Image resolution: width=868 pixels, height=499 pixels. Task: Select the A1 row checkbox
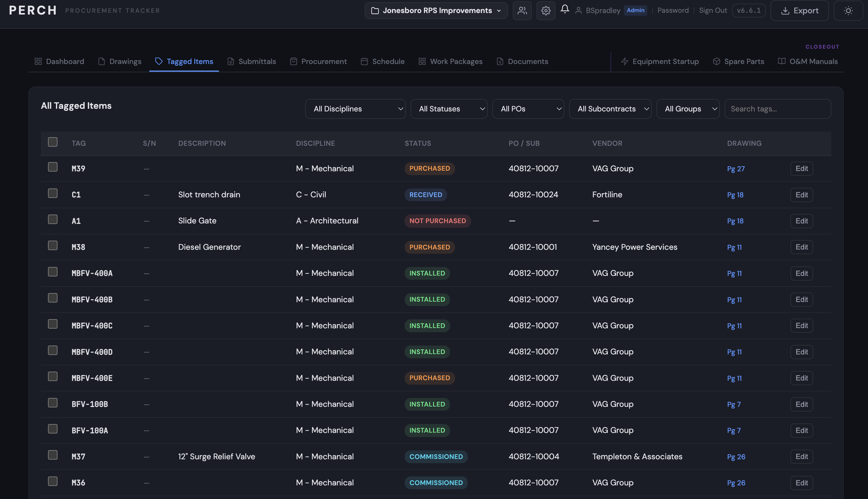tap(53, 219)
